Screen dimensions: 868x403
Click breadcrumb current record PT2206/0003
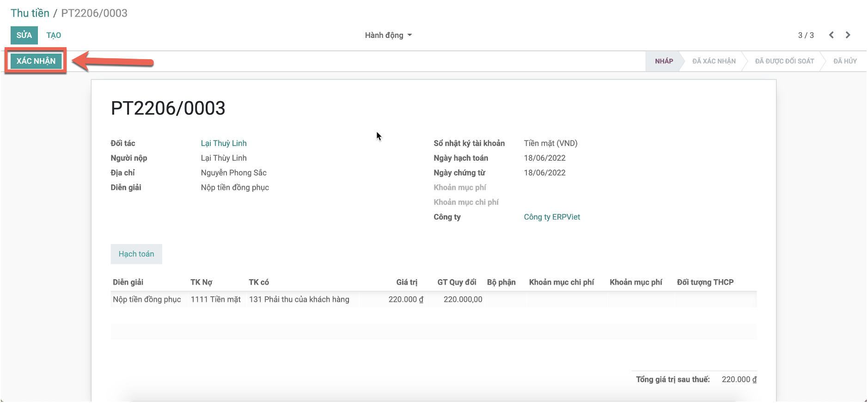[x=94, y=13]
